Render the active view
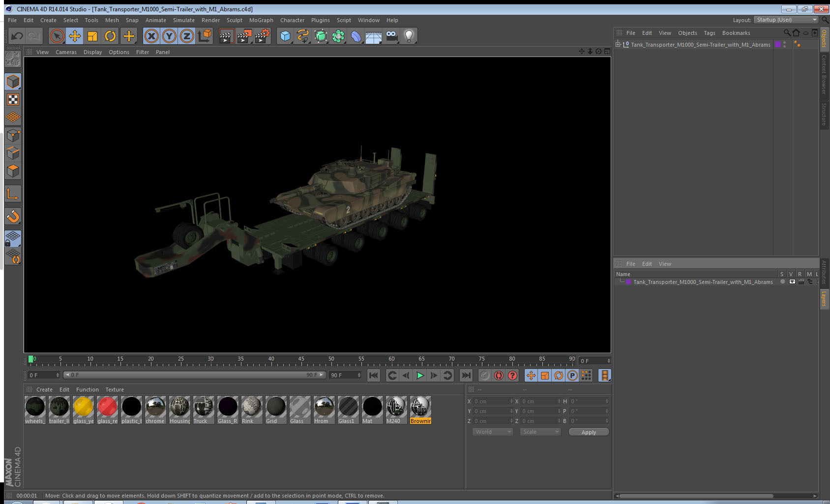Image resolution: width=830 pixels, height=504 pixels. pos(226,36)
